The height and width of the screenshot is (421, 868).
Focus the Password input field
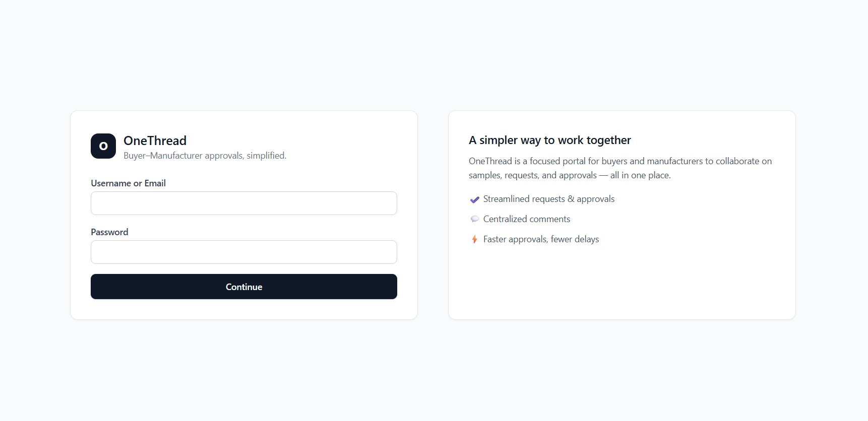click(x=244, y=252)
